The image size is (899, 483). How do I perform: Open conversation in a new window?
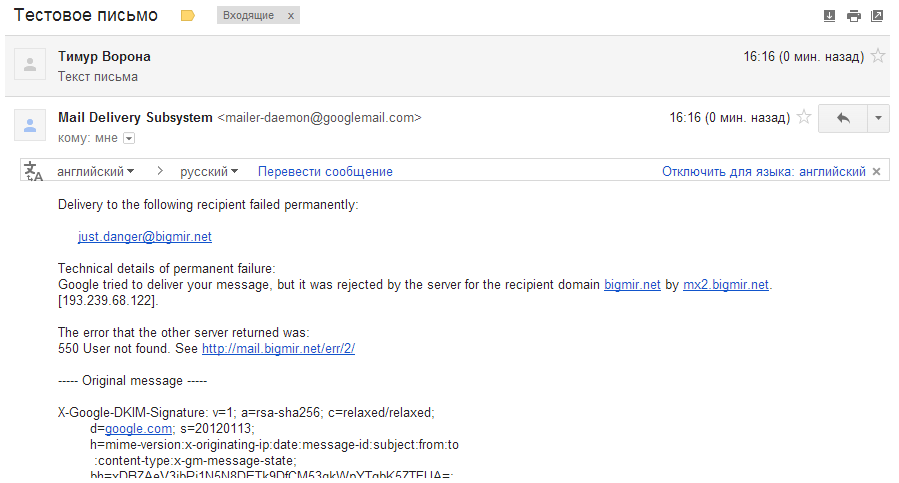point(877,16)
